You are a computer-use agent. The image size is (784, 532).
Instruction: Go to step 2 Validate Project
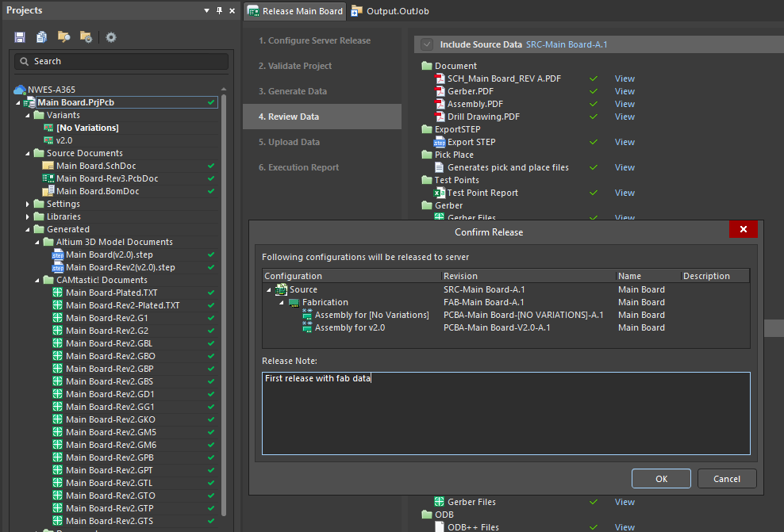coord(295,66)
